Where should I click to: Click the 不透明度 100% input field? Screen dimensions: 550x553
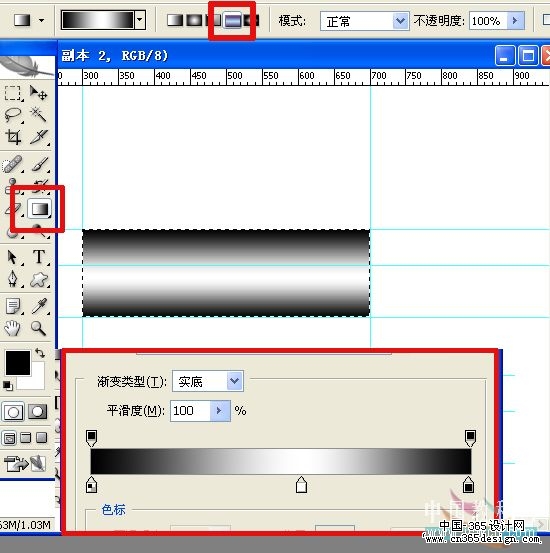click(x=488, y=21)
